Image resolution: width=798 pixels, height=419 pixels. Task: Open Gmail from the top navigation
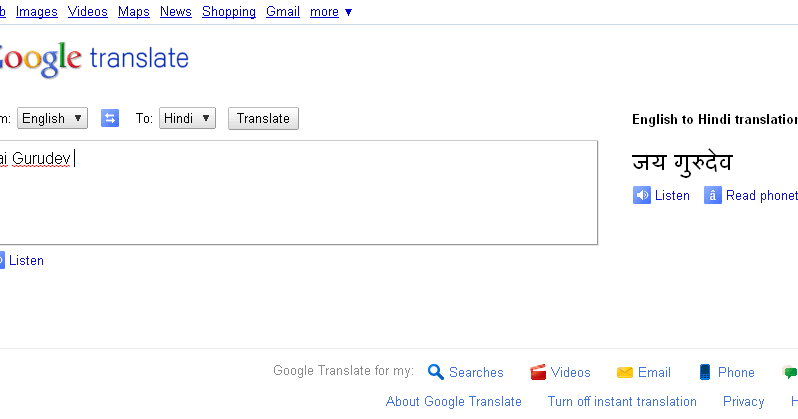283,12
